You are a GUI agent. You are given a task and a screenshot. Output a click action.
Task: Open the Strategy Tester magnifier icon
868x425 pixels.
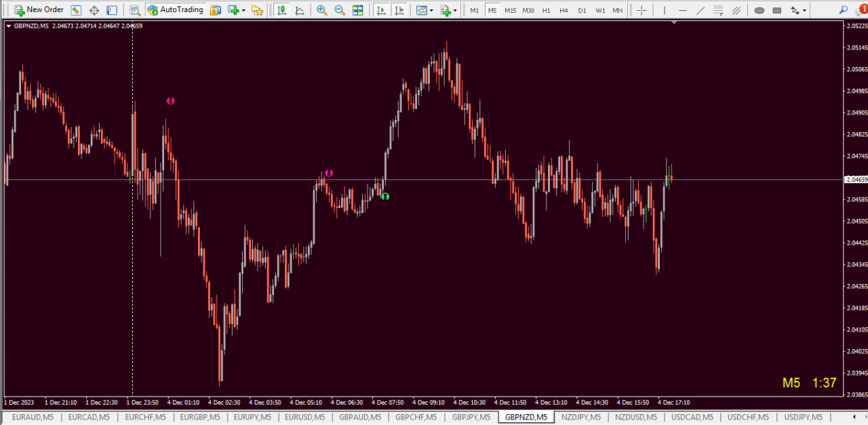pyautogui.click(x=135, y=10)
